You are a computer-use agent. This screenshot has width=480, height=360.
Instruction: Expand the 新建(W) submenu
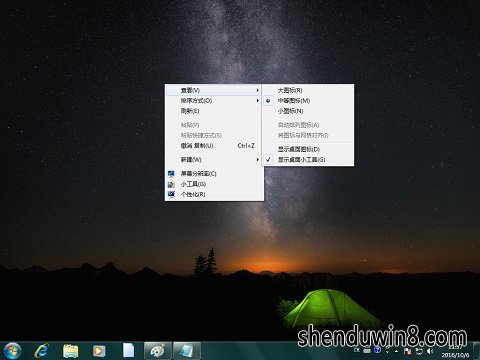213,160
